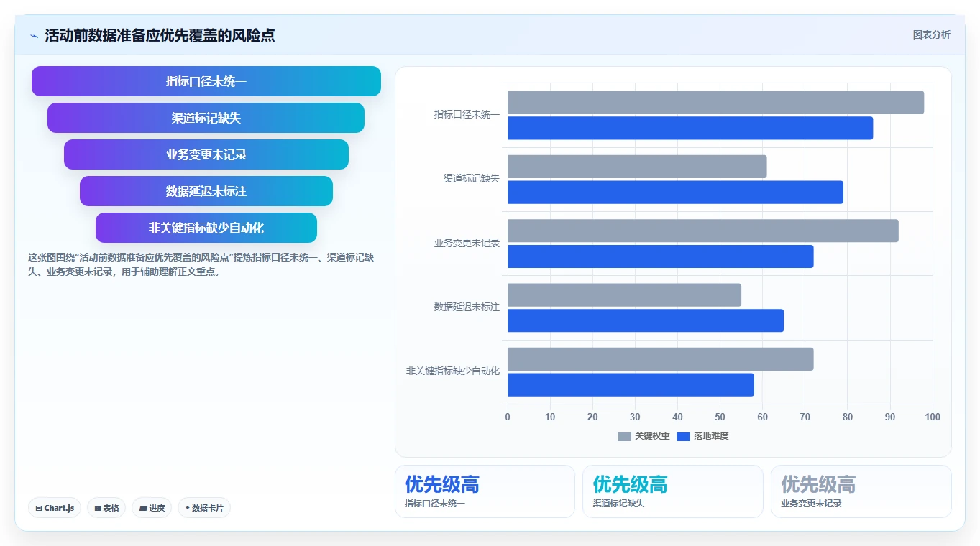980x546 pixels.
Task: Click the gray bar for 渠道标记缺失
Action: pyautogui.click(x=637, y=167)
